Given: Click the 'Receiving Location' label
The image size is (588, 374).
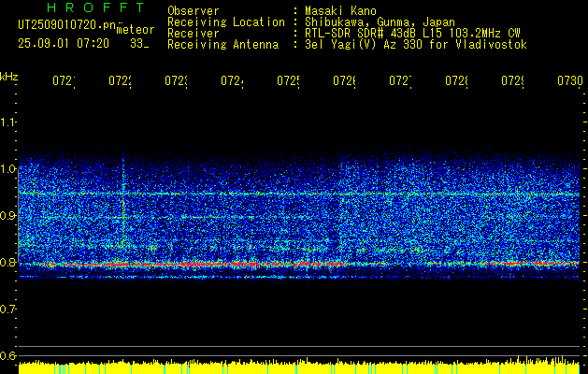Looking at the screenshot, I should click(x=226, y=22).
